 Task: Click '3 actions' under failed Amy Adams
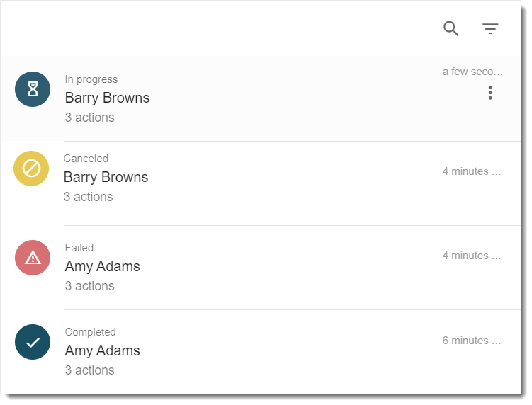(x=89, y=286)
